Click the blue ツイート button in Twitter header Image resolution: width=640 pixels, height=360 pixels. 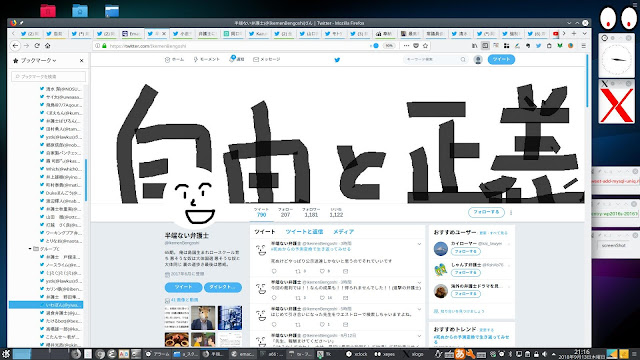(x=501, y=60)
